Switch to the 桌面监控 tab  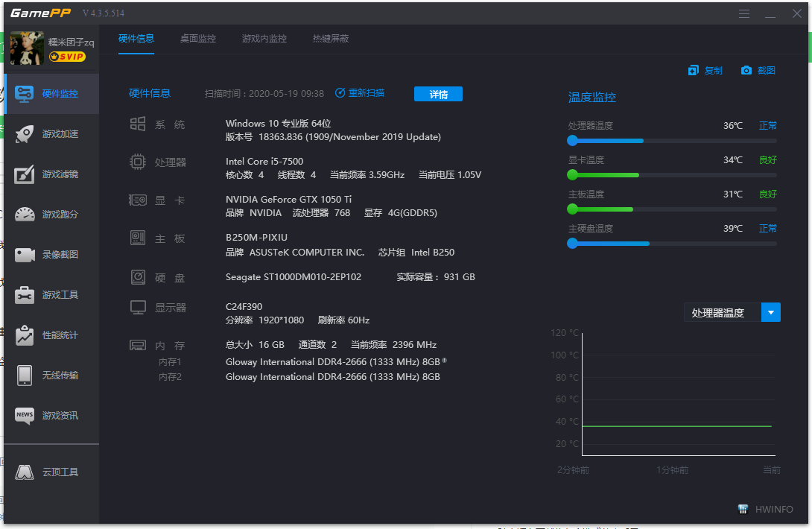[x=198, y=39]
